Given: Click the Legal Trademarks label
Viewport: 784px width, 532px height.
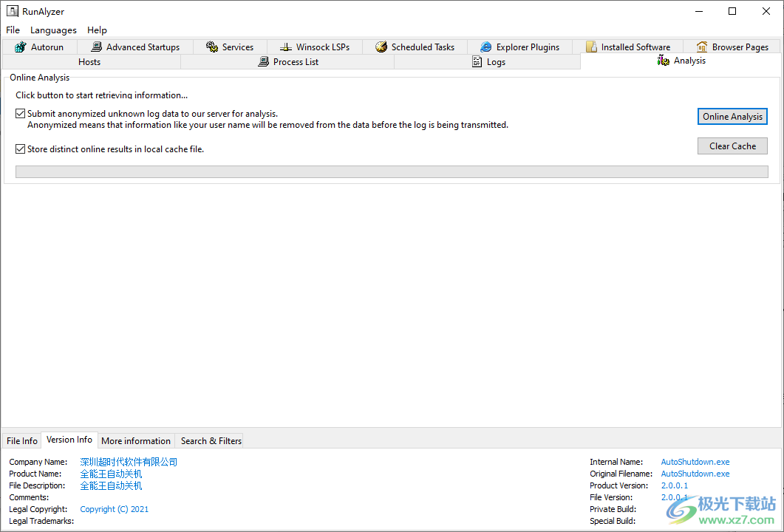Looking at the screenshot, I should 41,521.
